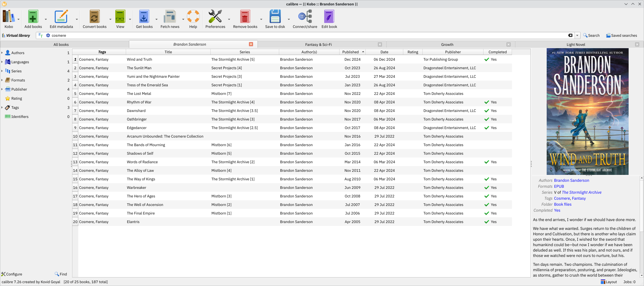Open tag browser Configure button
The height and width of the screenshot is (286, 644).
(12, 274)
